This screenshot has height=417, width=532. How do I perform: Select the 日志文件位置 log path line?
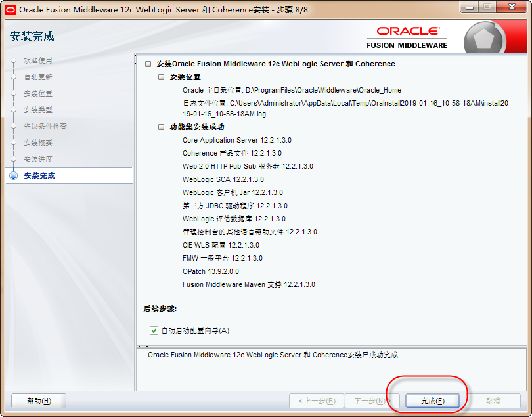click(345, 108)
